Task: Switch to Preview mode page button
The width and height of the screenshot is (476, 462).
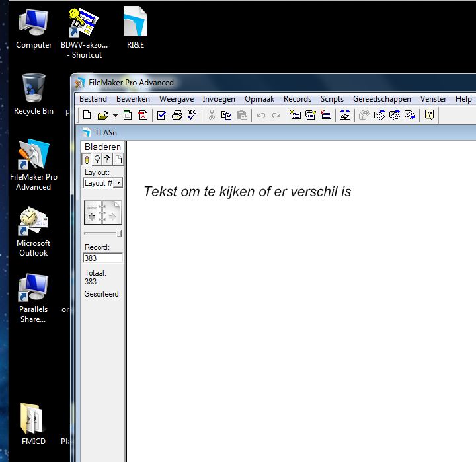Action: point(119,159)
